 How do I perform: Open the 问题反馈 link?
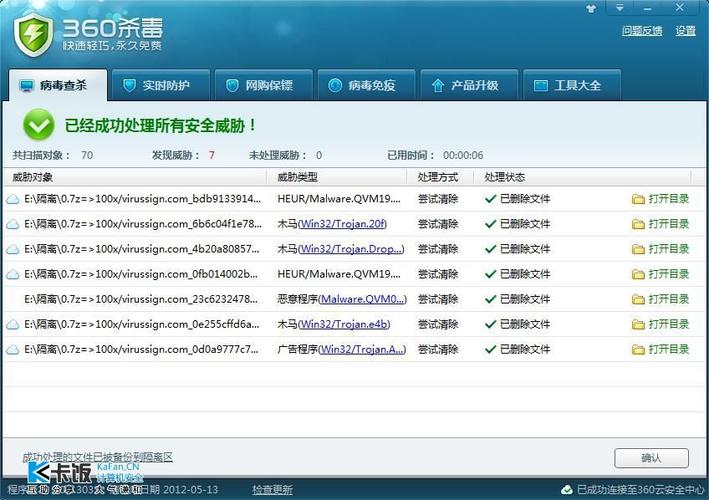tap(642, 31)
